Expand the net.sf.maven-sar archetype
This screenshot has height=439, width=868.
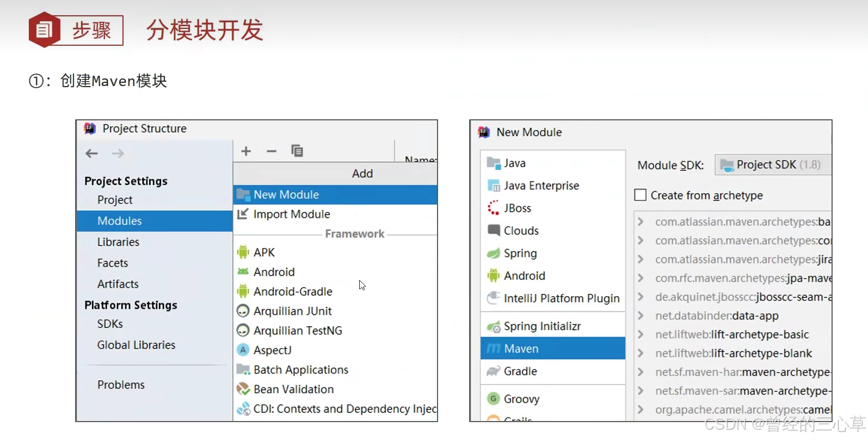(x=641, y=391)
